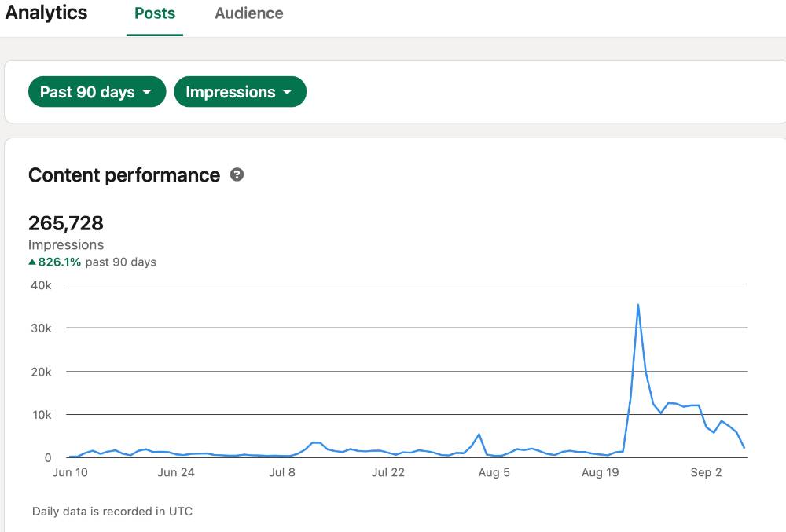Screen dimensions: 786x532
Task: Click the Daily data is recorded in UTC note
Action: (x=112, y=512)
